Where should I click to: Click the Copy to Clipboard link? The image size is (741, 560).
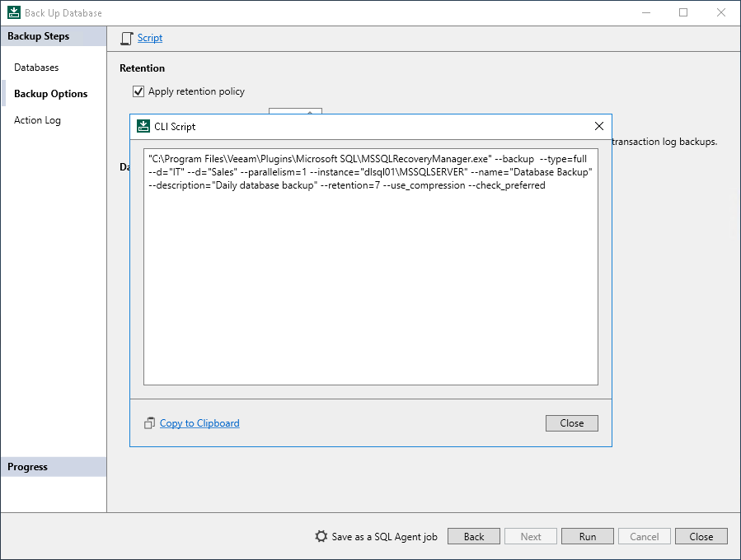click(x=199, y=422)
